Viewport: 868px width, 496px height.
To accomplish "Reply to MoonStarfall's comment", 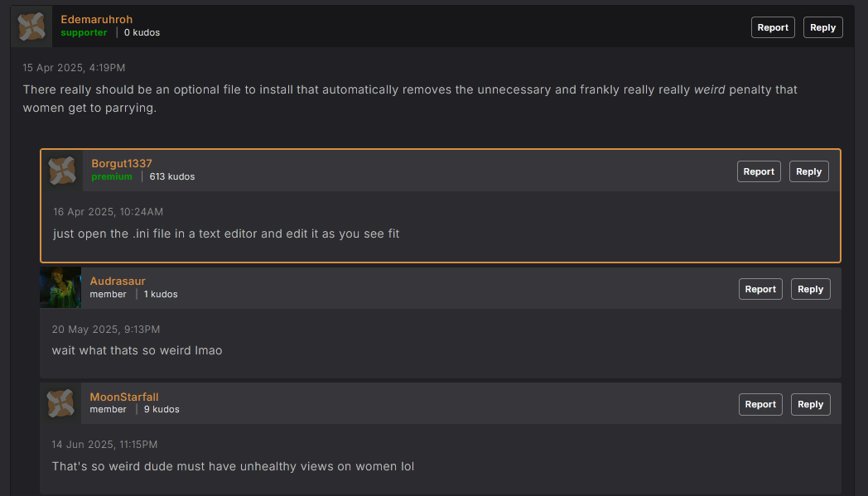I will tap(810, 404).
